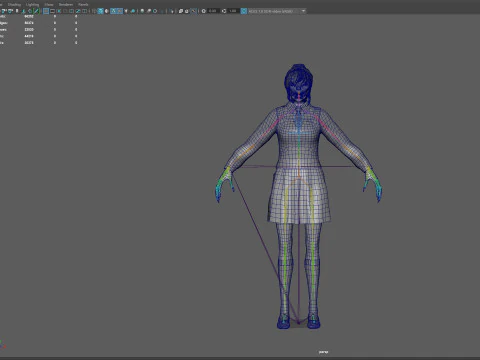Click the Textured display icon

pyautogui.click(x=120, y=11)
